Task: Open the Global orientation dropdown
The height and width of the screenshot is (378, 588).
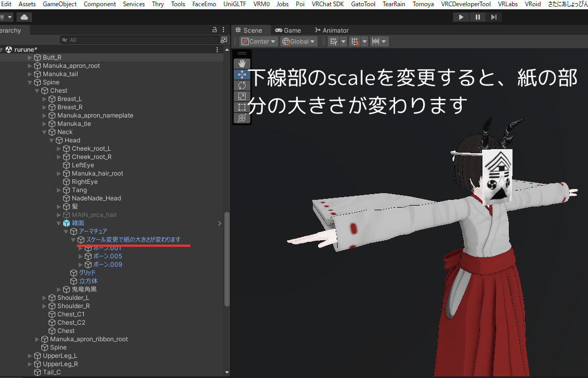Action: 299,41
